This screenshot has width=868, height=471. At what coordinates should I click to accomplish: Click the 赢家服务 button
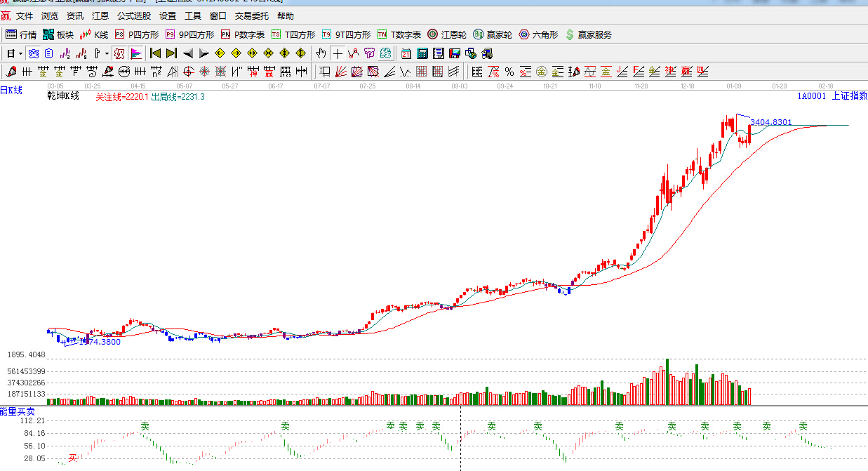[588, 34]
